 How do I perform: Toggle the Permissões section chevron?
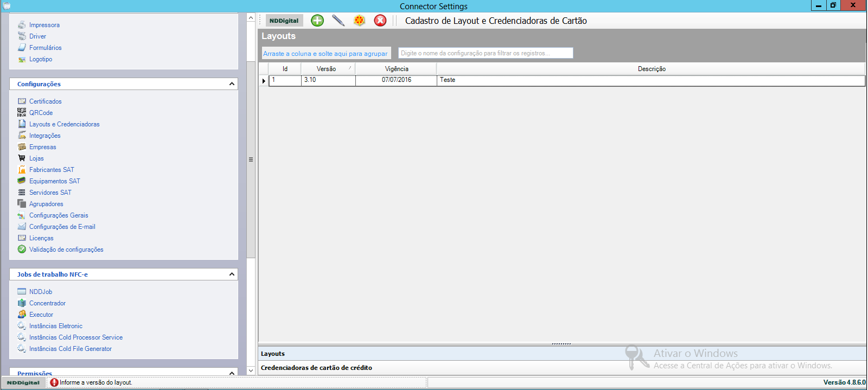click(232, 373)
